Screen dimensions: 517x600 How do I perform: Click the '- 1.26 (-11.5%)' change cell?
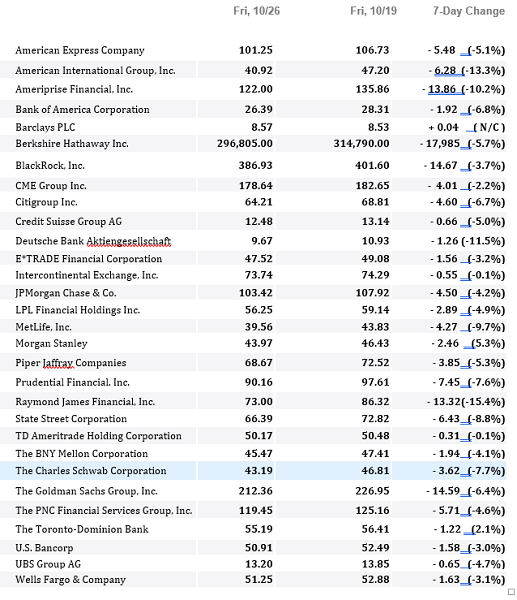point(468,241)
